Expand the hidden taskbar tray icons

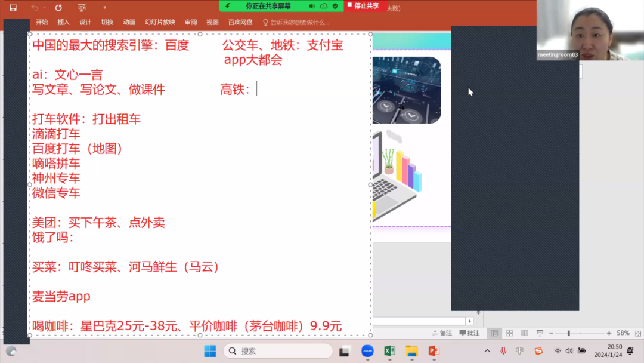486,352
